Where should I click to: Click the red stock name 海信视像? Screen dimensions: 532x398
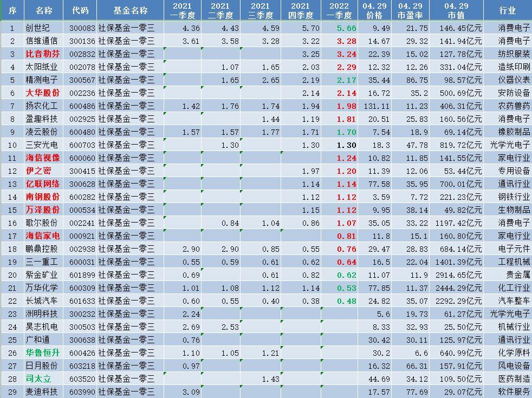pos(43,158)
